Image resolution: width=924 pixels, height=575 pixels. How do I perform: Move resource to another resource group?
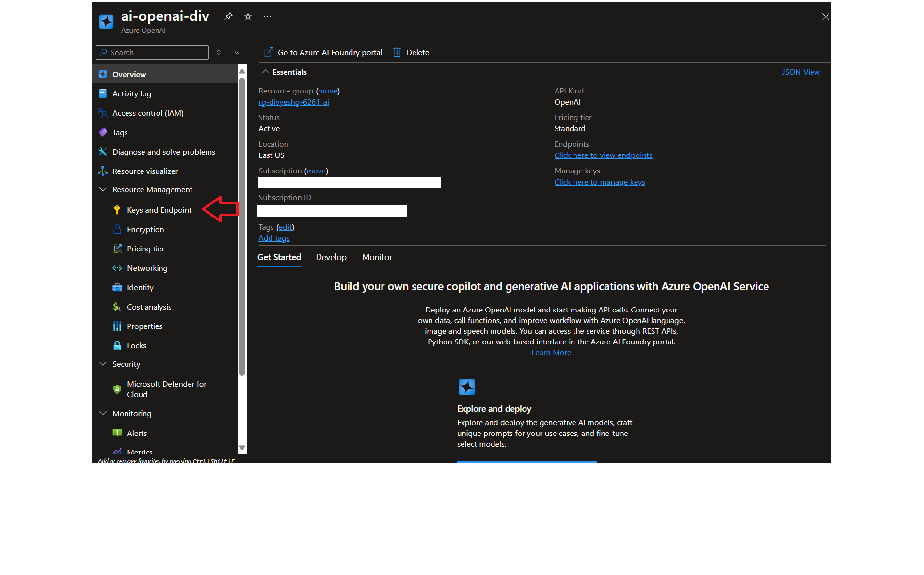(x=328, y=91)
